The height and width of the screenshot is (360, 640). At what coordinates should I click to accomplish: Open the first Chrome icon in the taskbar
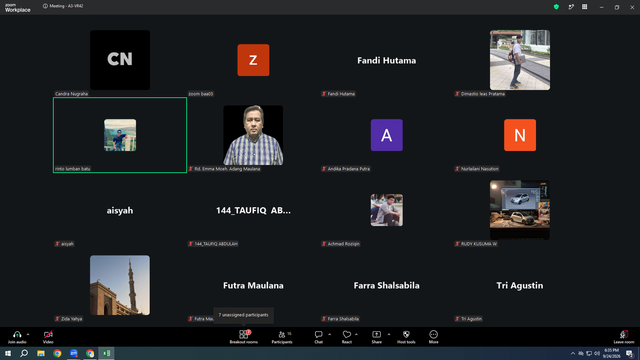click(57, 353)
